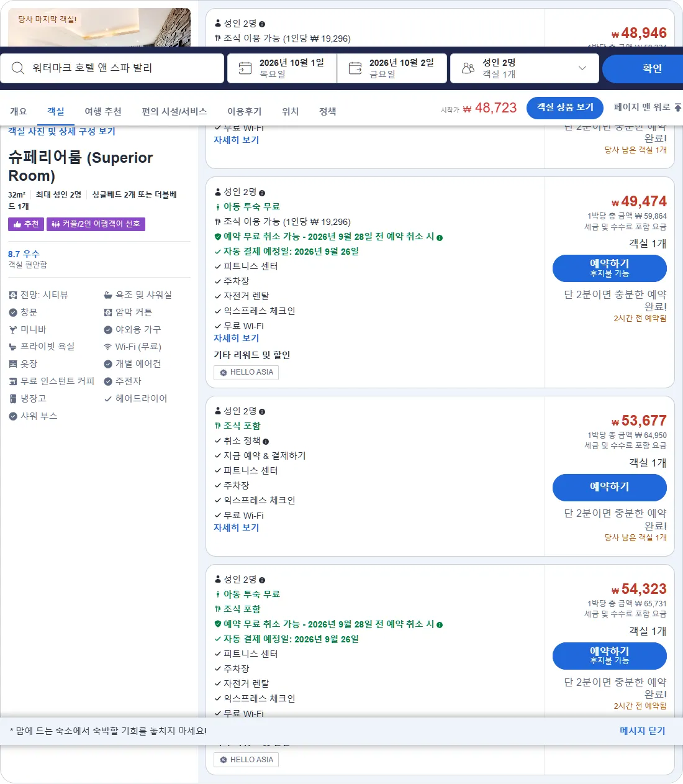
Task: Click the 욕조 및 샤워실 bathtub icon
Action: point(108,295)
